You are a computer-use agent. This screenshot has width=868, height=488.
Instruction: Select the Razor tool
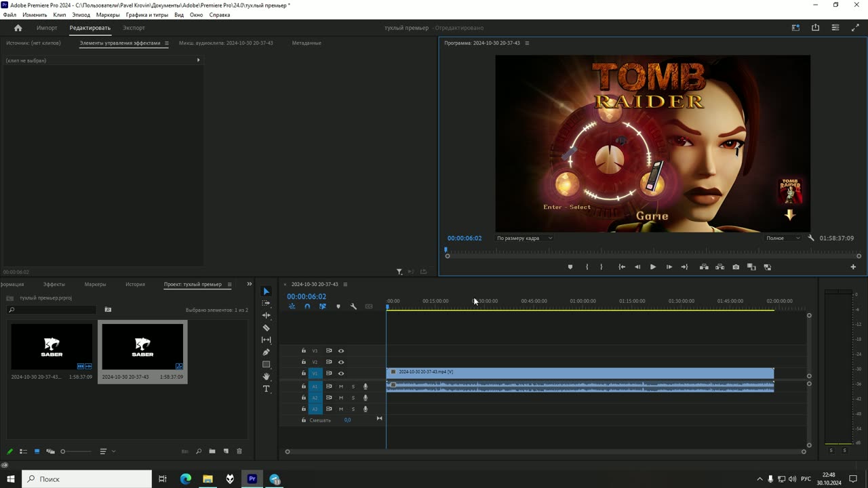click(x=266, y=328)
